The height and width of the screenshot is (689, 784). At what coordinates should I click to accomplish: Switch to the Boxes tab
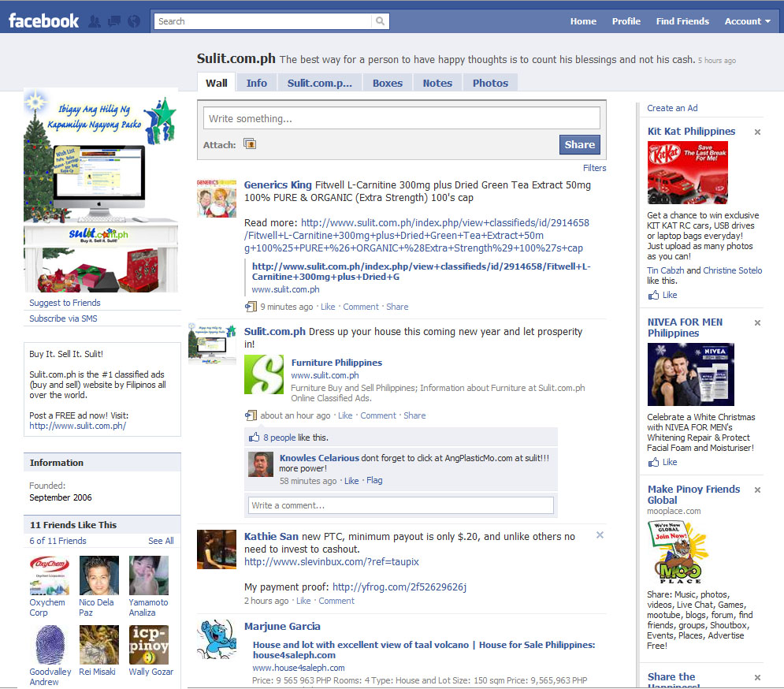[388, 83]
